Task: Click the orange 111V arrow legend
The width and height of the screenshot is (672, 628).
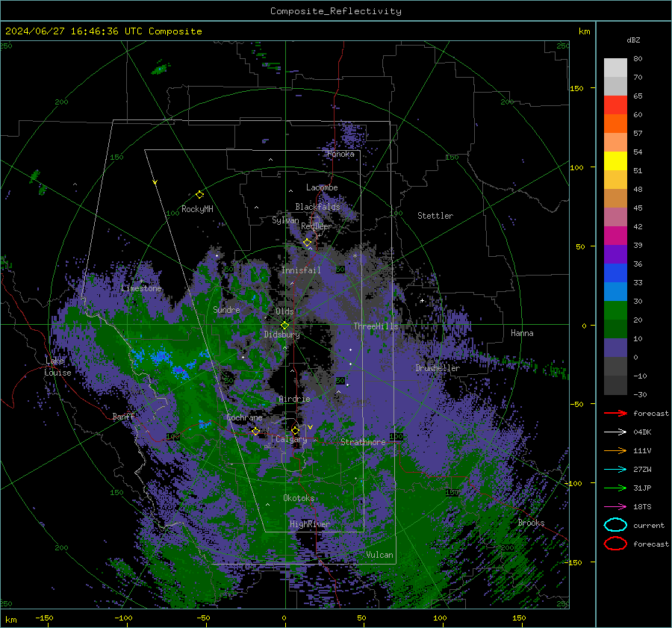Action: 615,450
